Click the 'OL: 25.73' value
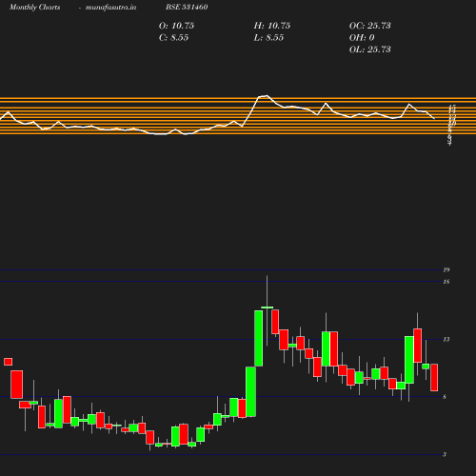Viewport: 476px width, 476px height. [370, 50]
